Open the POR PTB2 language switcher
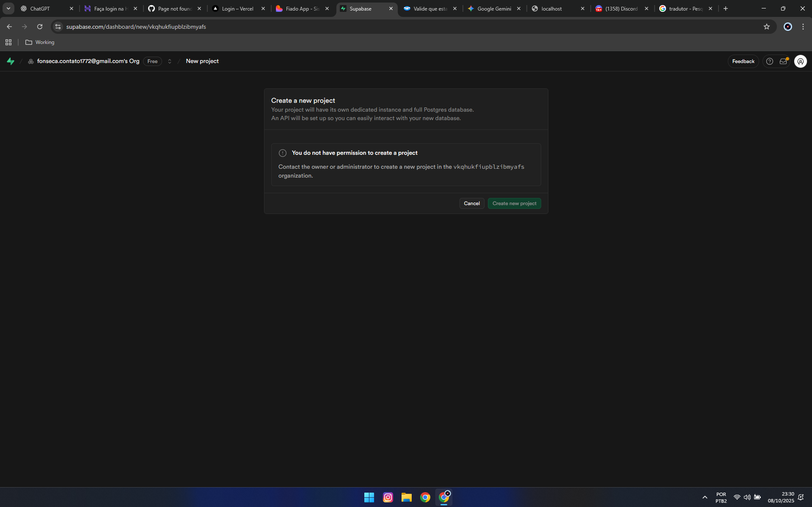This screenshot has height=507, width=812. [721, 498]
